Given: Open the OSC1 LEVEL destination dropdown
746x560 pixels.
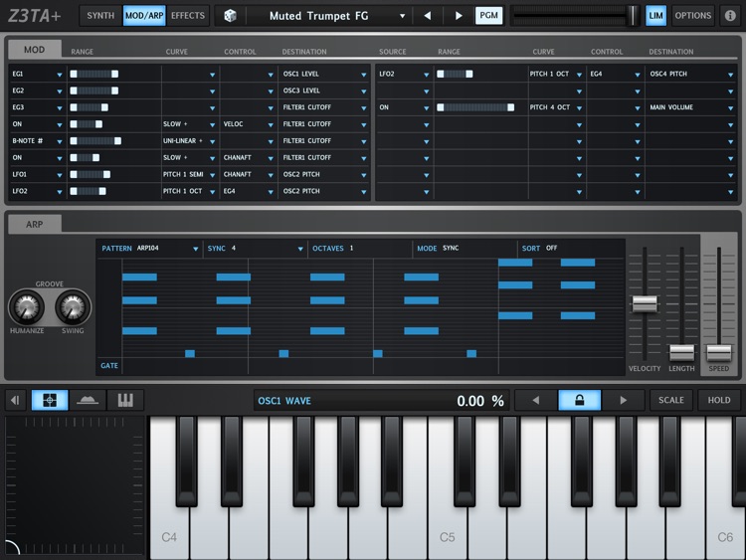Looking at the screenshot, I should pos(324,75).
